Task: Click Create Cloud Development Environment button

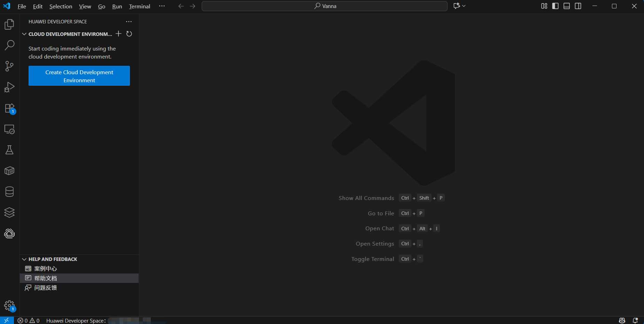Action: click(79, 76)
